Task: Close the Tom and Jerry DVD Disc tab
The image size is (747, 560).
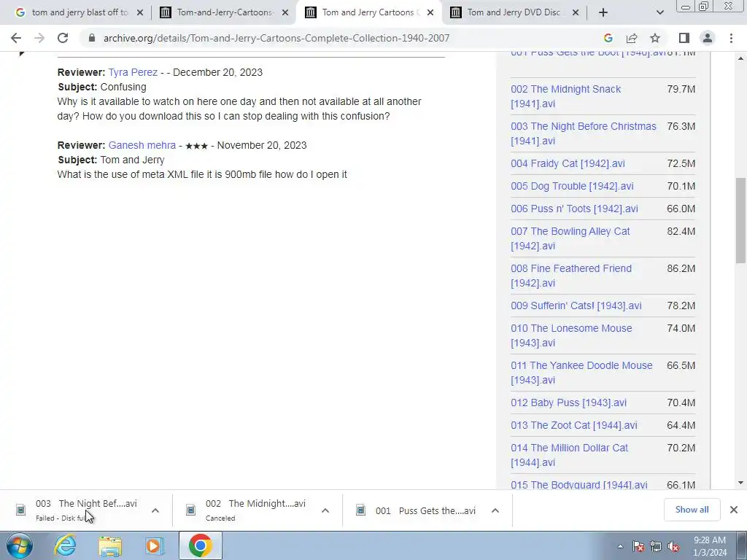Action: tap(576, 12)
